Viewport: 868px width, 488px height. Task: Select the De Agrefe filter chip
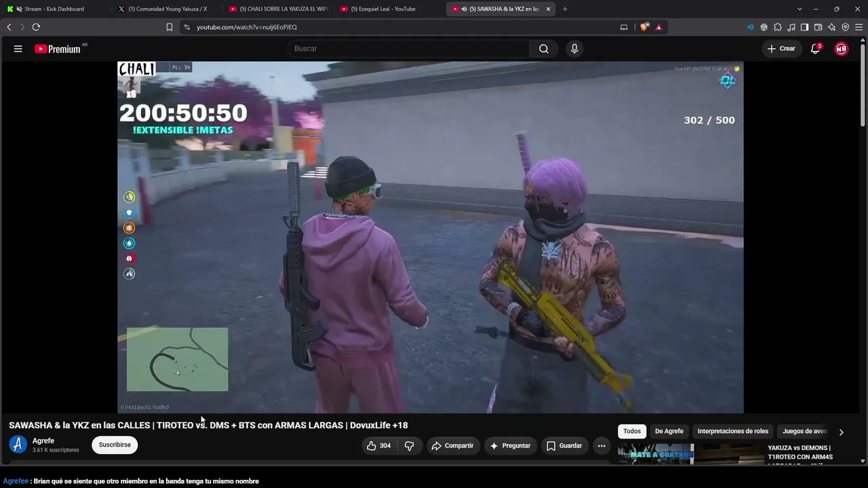pyautogui.click(x=669, y=431)
